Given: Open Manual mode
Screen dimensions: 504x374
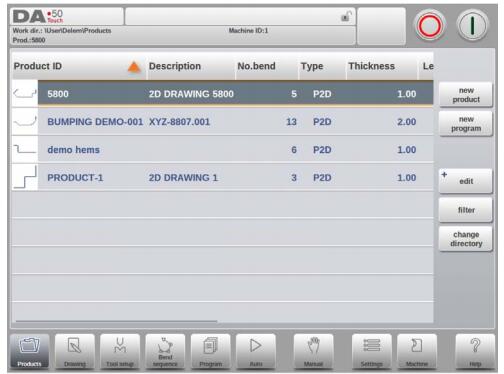Looking at the screenshot, I should click(x=313, y=352).
